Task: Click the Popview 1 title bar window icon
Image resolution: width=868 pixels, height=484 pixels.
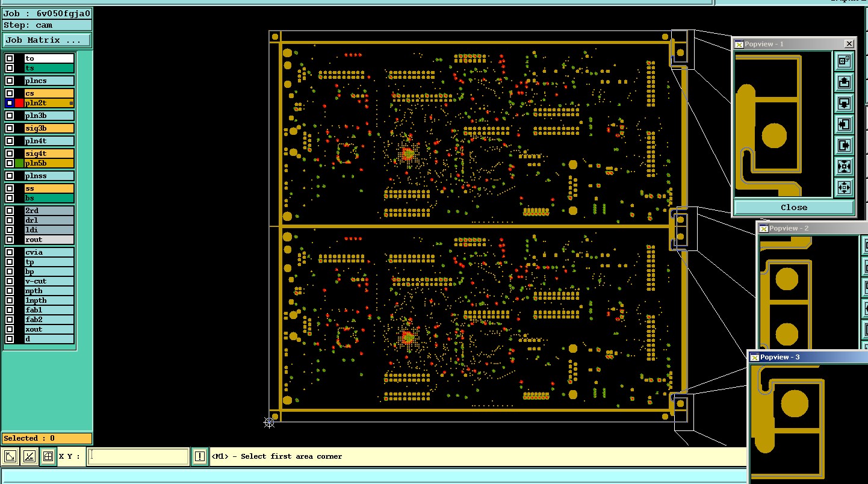Action: 739,44
